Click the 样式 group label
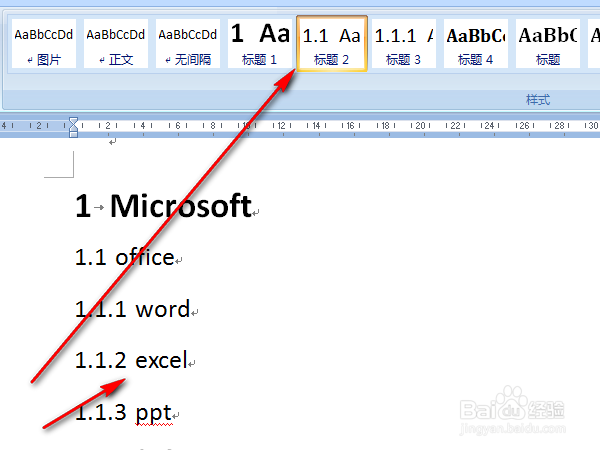Image resolution: width=600 pixels, height=450 pixels. (538, 100)
